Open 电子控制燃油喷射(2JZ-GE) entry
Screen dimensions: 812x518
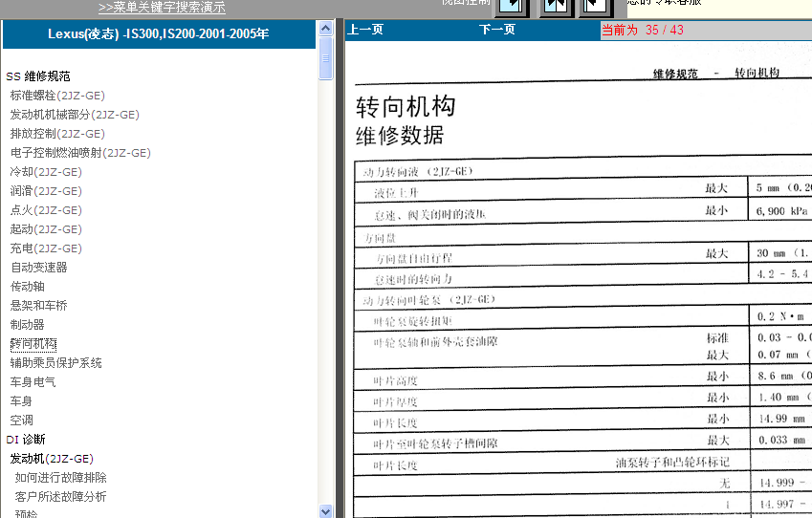tap(80, 153)
